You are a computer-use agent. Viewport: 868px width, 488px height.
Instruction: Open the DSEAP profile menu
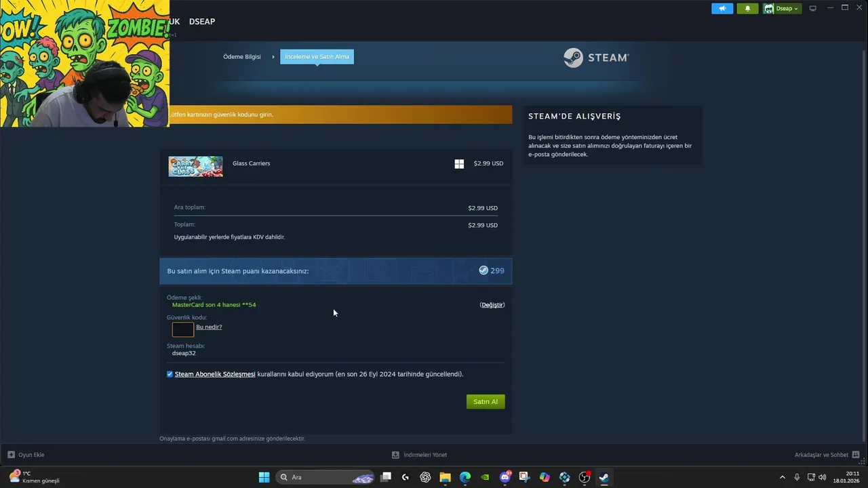pyautogui.click(x=202, y=22)
